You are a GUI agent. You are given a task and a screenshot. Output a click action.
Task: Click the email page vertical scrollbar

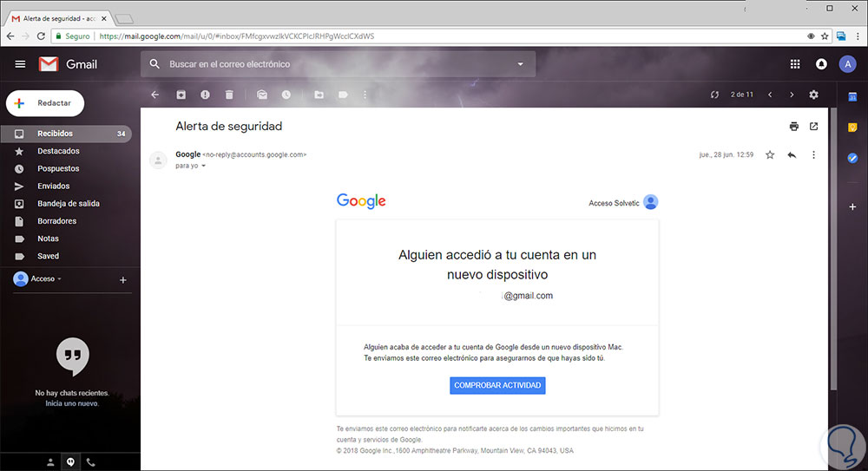(833, 249)
